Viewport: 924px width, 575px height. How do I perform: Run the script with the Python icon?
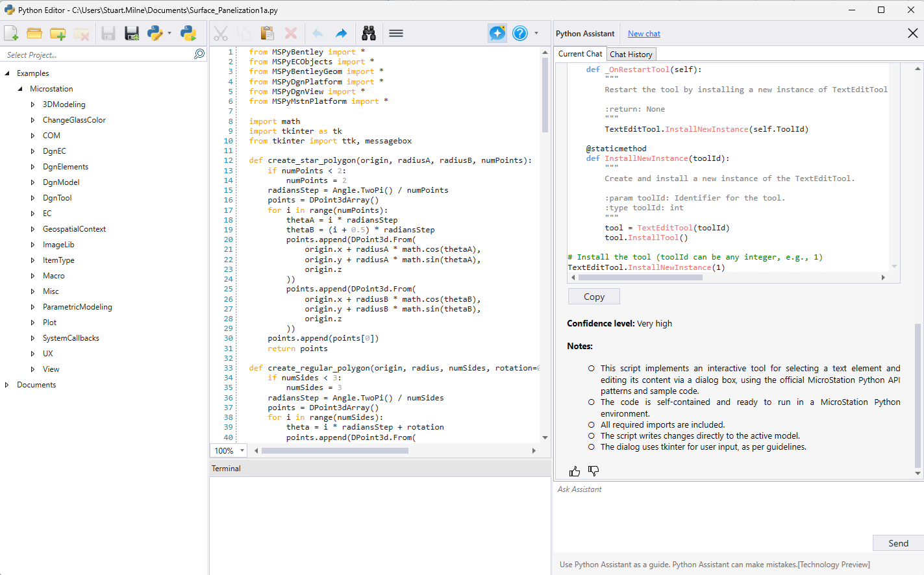click(188, 34)
